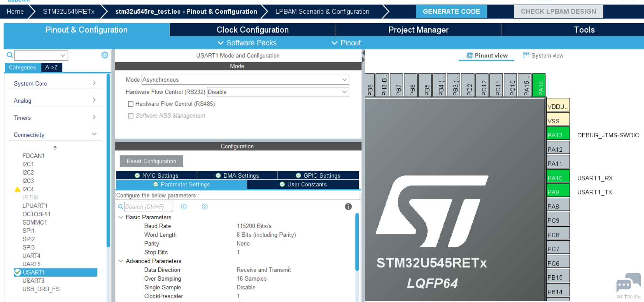Go to previous parameter search result arrow

tap(184, 207)
